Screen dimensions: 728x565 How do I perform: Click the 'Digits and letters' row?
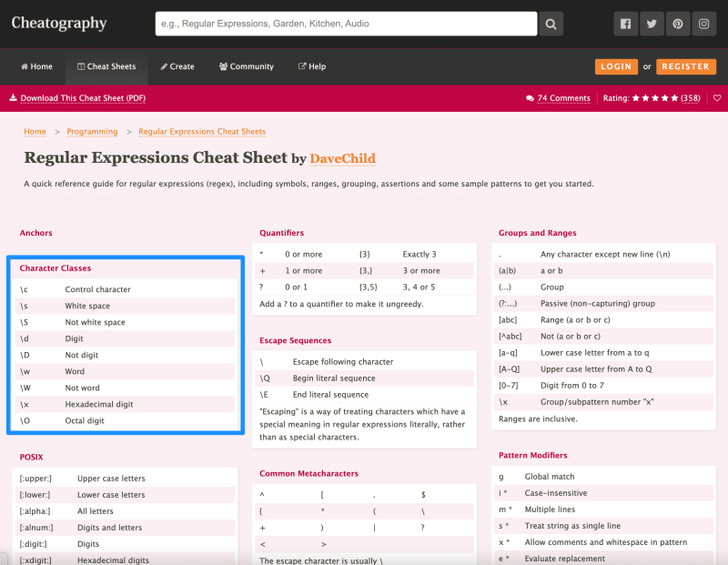click(125, 528)
